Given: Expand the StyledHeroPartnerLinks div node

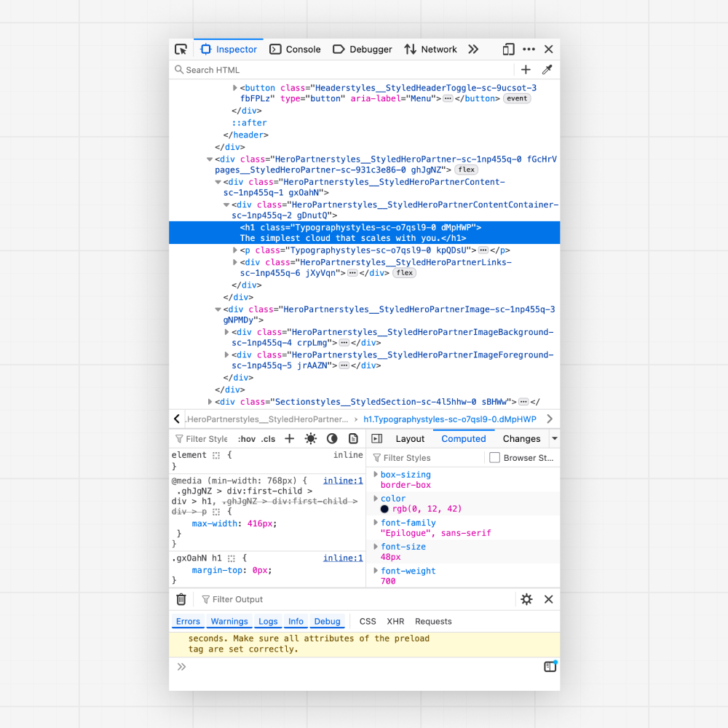Looking at the screenshot, I should click(x=234, y=263).
